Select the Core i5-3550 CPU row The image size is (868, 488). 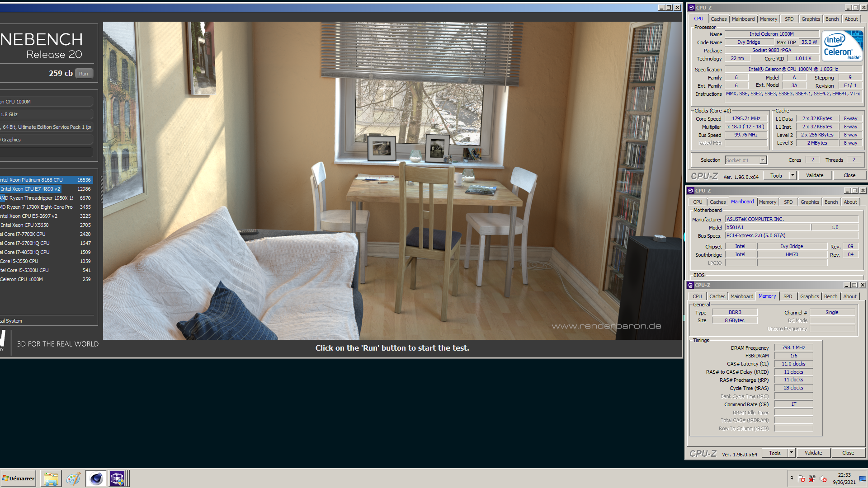pos(46,261)
